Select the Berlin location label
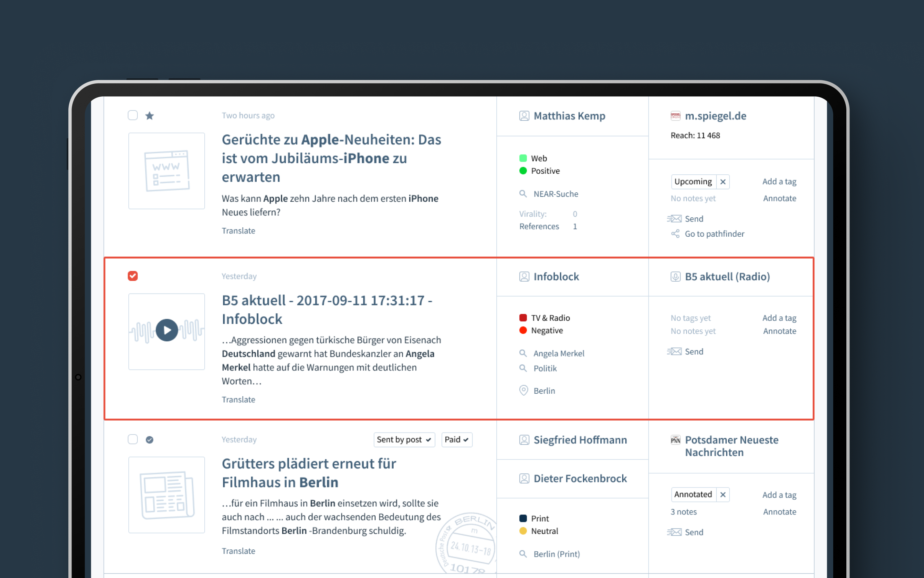The width and height of the screenshot is (924, 578). [544, 391]
